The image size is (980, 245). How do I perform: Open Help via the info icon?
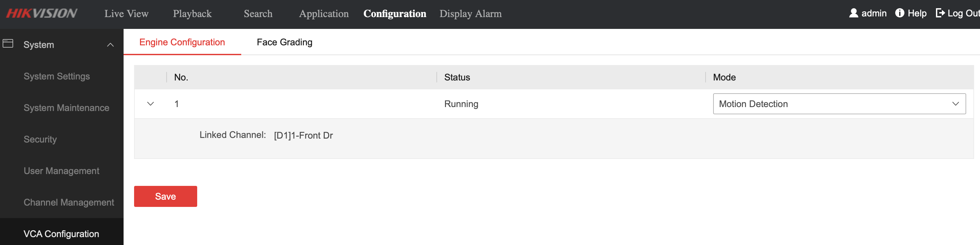(x=900, y=13)
